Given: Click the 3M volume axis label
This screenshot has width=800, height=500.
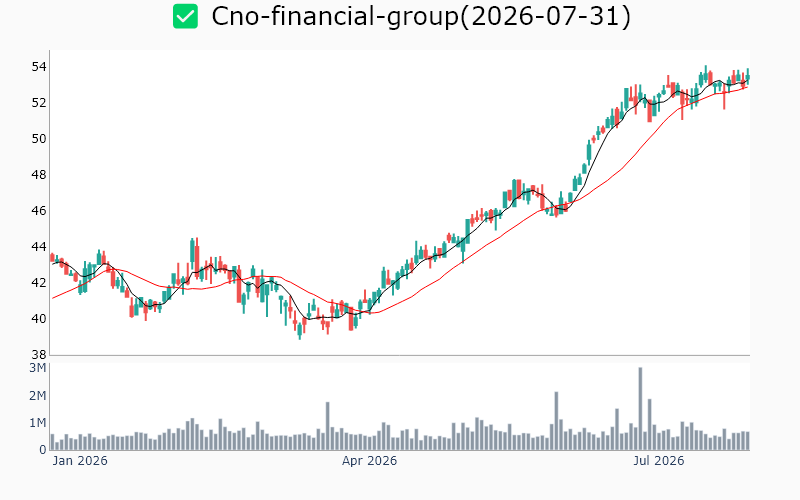Looking at the screenshot, I should coord(37,368).
